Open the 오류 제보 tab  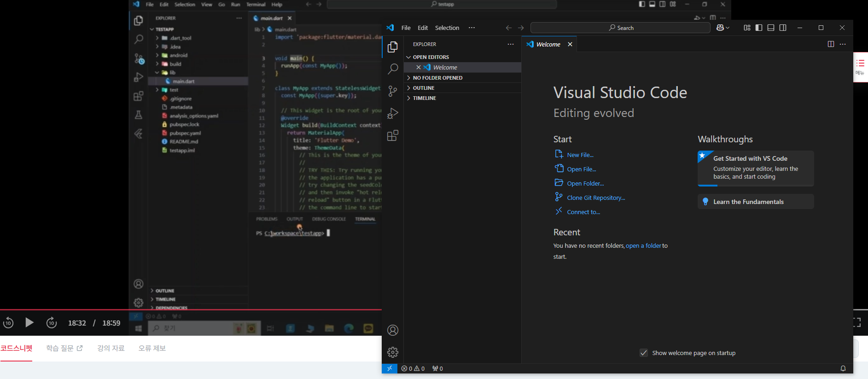pos(152,348)
